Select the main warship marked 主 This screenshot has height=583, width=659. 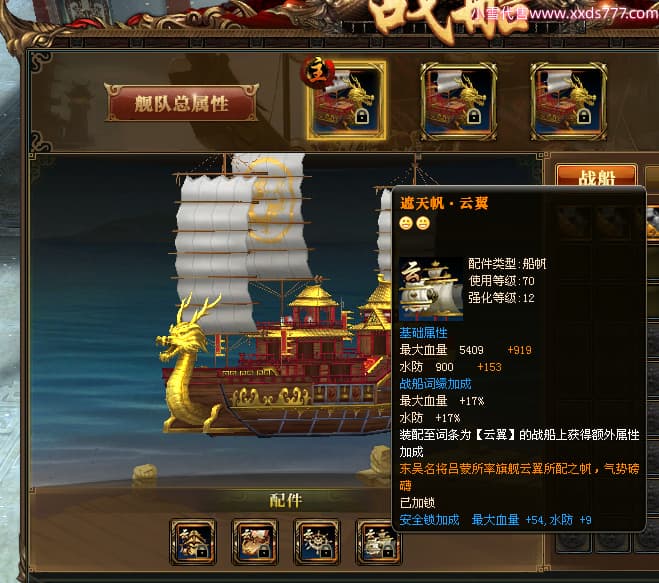point(346,100)
